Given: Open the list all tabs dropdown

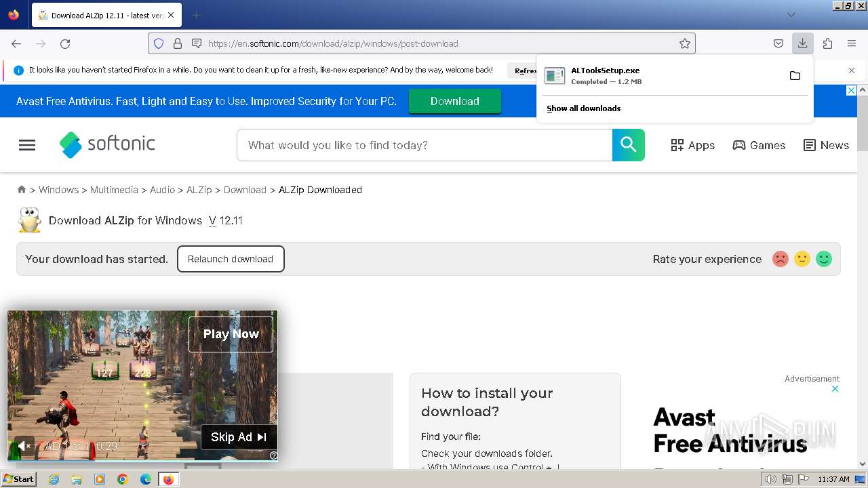Looking at the screenshot, I should pos(791,14).
